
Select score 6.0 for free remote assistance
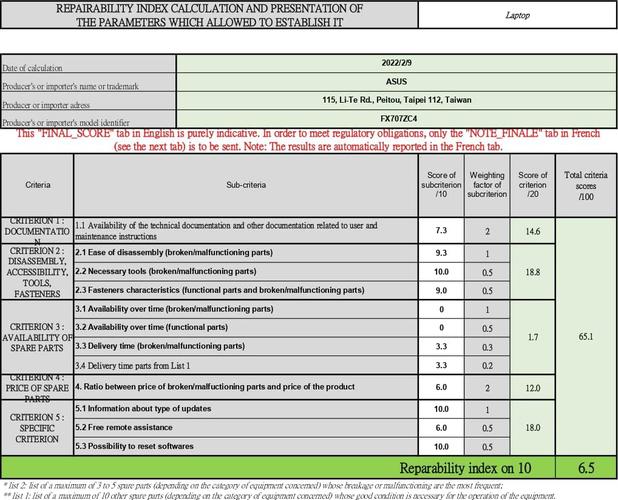pos(441,428)
